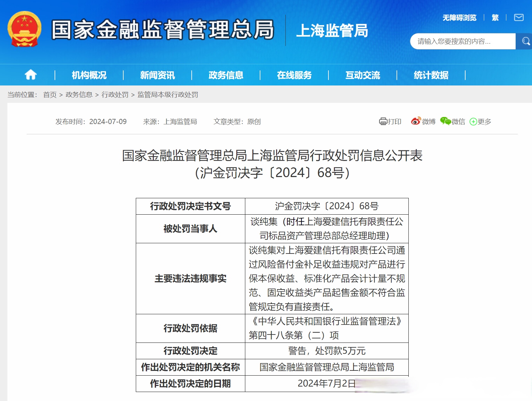The width and height of the screenshot is (532, 401).
Task: Click the home icon in navigation bar
Action: [x=31, y=75]
